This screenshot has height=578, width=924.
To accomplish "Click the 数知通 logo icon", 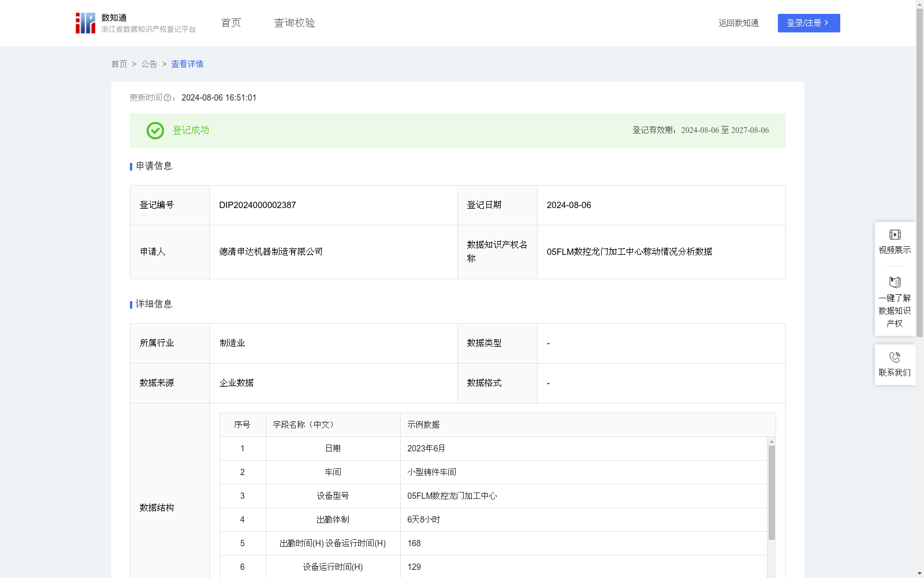I will tap(85, 23).
